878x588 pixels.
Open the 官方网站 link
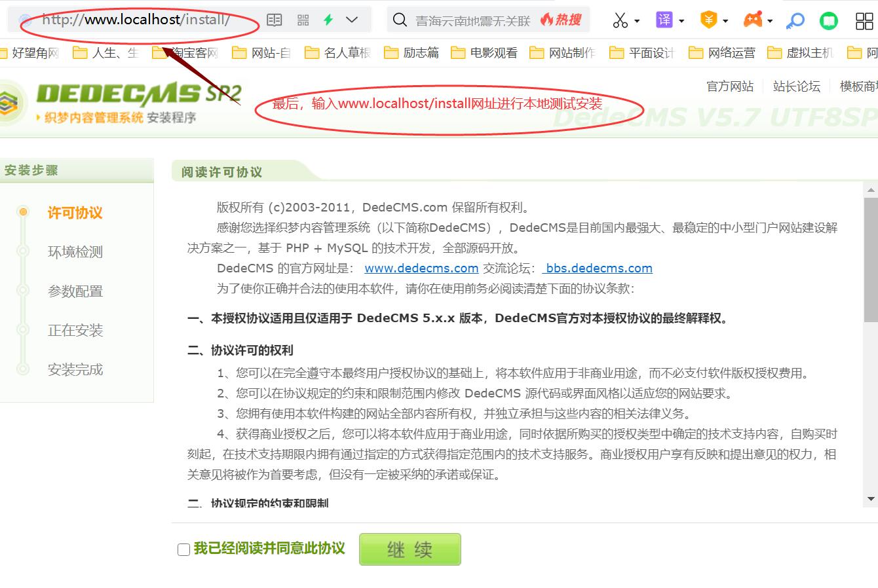[x=730, y=86]
